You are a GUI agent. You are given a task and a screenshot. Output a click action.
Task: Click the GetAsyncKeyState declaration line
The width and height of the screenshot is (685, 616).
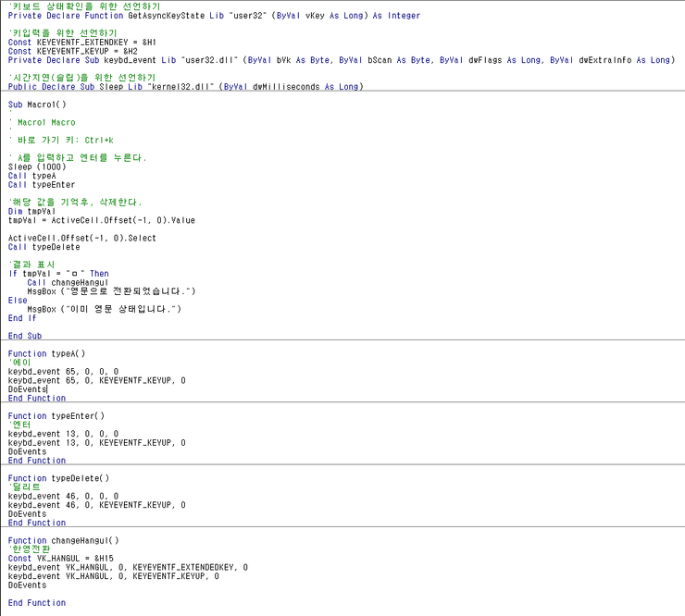coord(213,16)
